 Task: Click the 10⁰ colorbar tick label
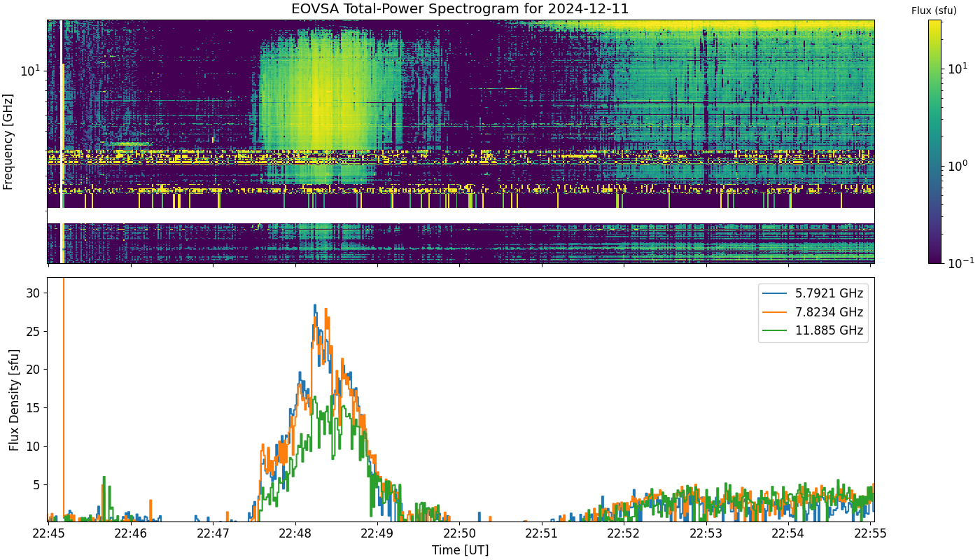point(957,165)
